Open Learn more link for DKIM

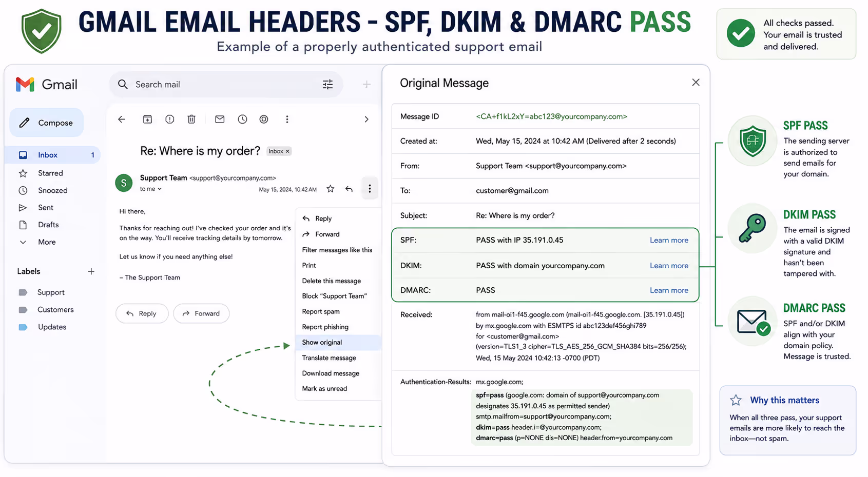[669, 266]
